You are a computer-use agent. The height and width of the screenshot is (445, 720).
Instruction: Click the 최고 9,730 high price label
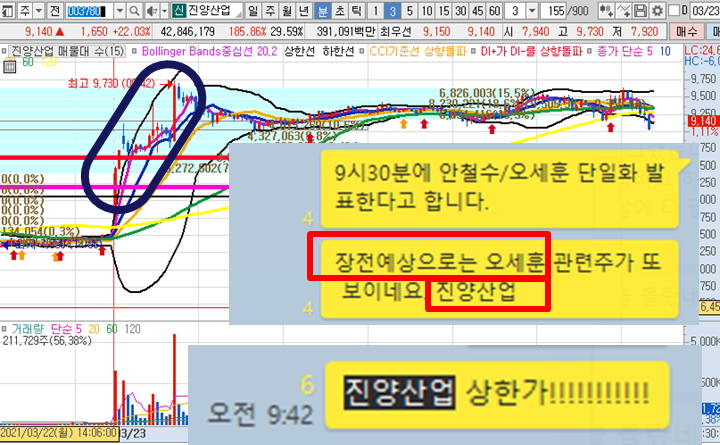click(x=113, y=83)
